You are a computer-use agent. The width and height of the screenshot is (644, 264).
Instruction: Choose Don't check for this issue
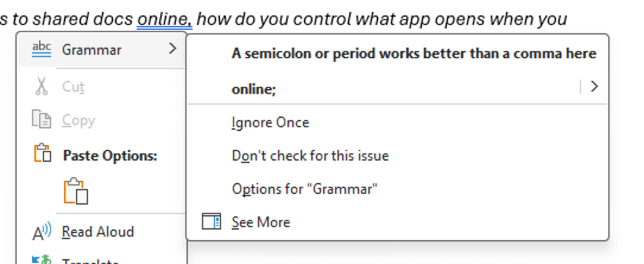tap(310, 156)
